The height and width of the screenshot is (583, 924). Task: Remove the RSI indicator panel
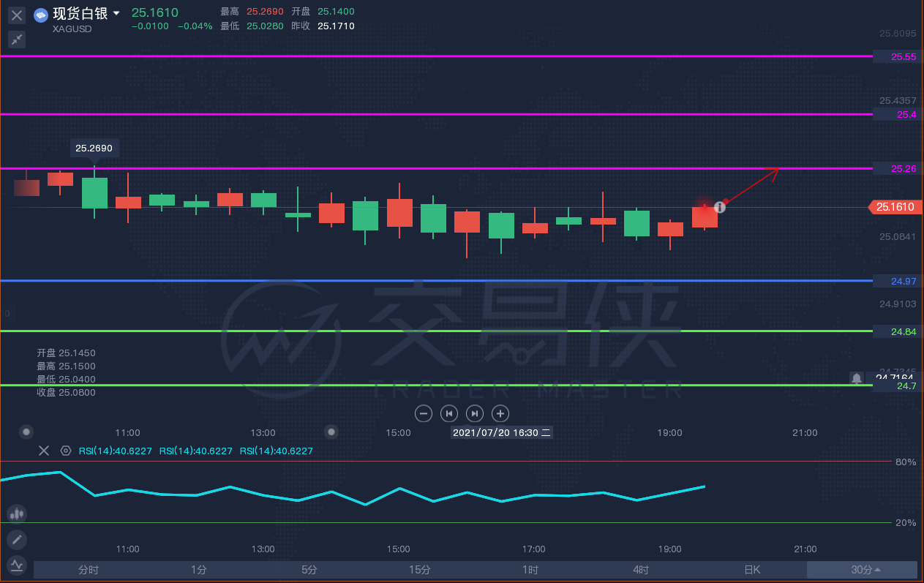tap(44, 451)
